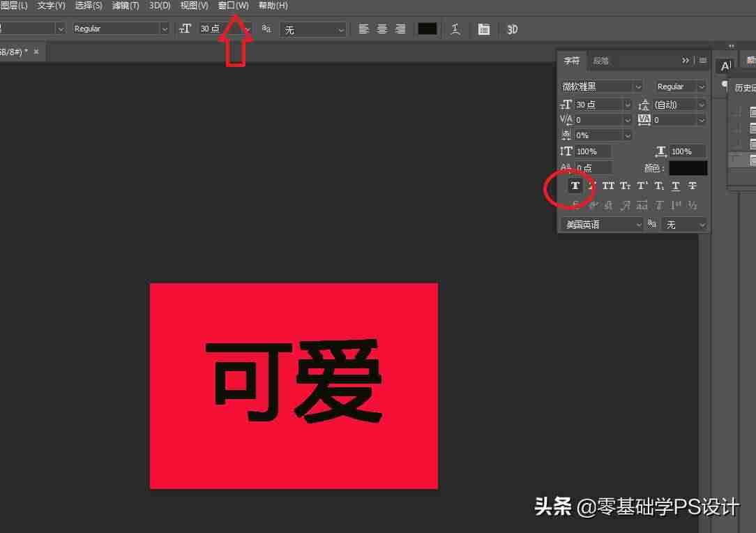Click the 3D button in options bar
This screenshot has width=756, height=533.
point(512,29)
